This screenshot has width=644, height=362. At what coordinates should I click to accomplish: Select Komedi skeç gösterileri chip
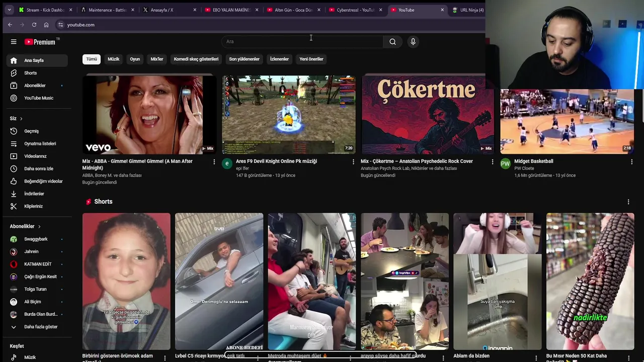coord(196,59)
